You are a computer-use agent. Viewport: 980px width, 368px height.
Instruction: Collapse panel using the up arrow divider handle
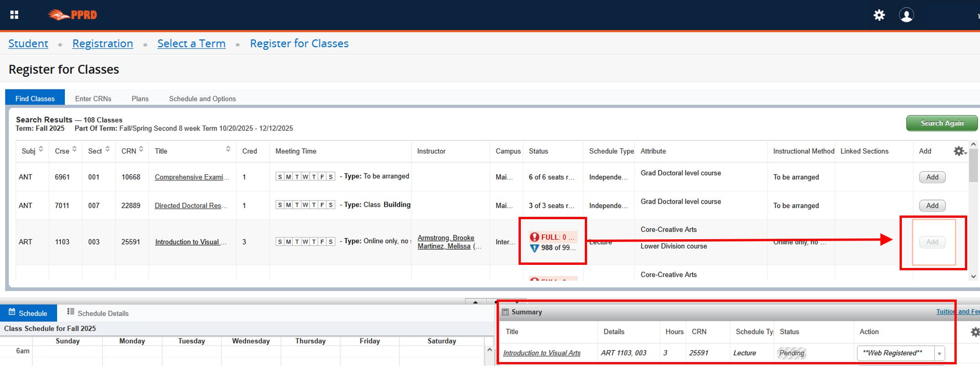pos(476,302)
